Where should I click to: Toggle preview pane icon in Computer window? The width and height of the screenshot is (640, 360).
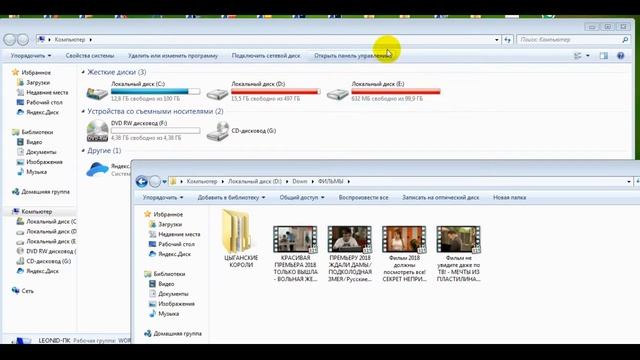click(x=604, y=56)
